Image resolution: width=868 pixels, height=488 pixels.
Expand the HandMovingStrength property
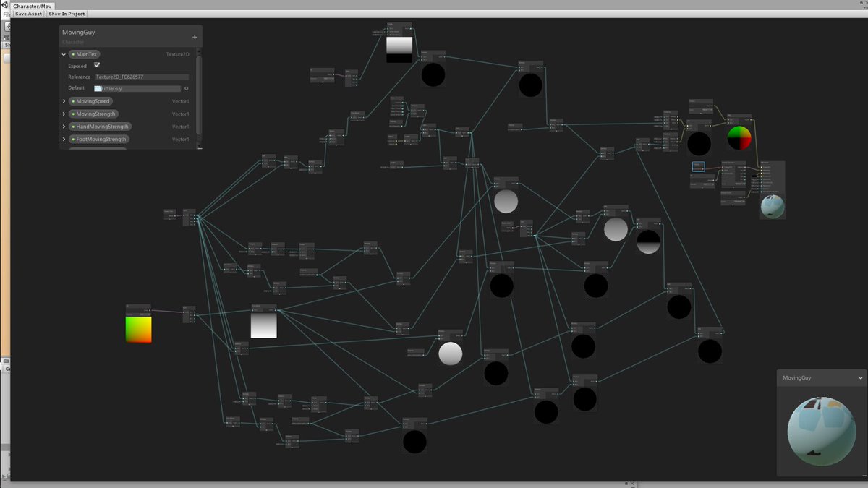pyautogui.click(x=64, y=127)
